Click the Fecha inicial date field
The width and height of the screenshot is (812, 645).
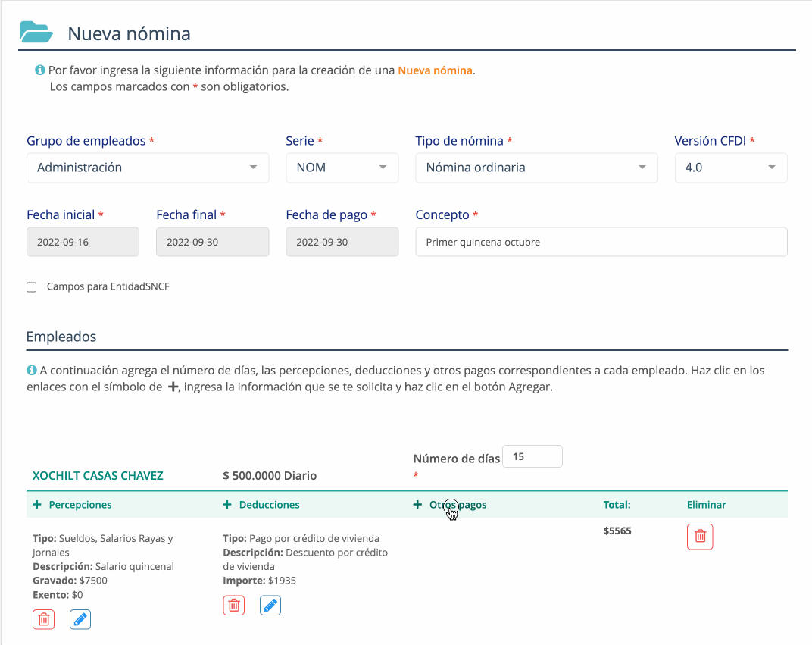tap(83, 242)
